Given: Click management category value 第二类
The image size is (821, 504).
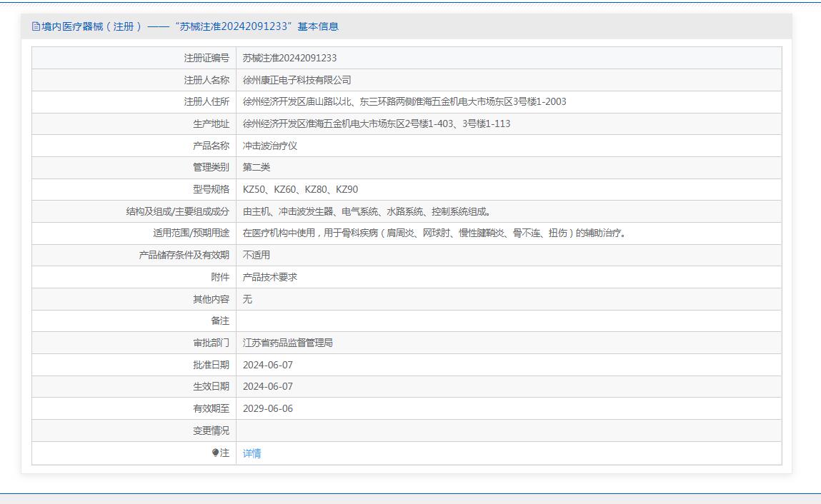Looking at the screenshot, I should (x=257, y=167).
